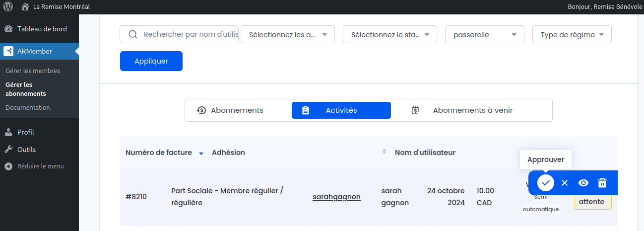Viewport: 644px width, 231px height.
Task: Click the home icon beside La Remise Montréal
Action: click(25, 7)
